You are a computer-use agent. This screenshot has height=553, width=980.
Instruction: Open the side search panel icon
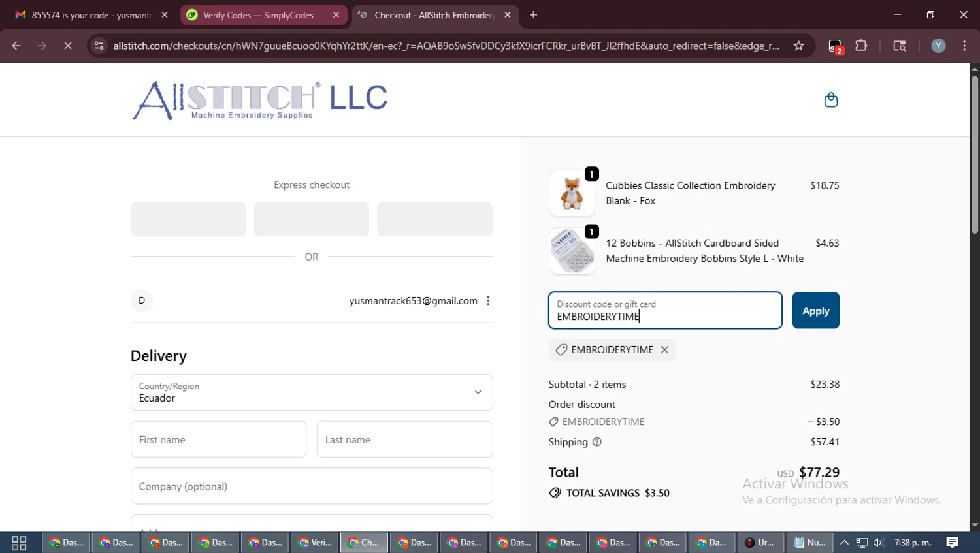(x=900, y=46)
